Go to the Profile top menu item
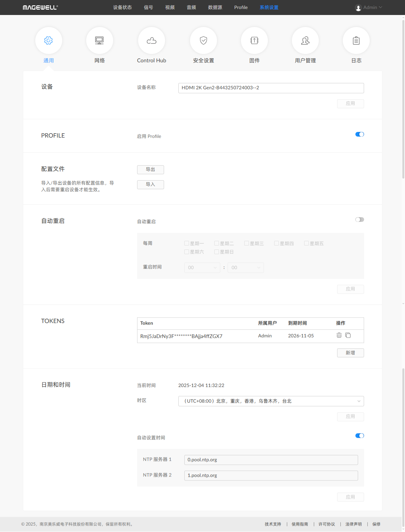 point(241,7)
